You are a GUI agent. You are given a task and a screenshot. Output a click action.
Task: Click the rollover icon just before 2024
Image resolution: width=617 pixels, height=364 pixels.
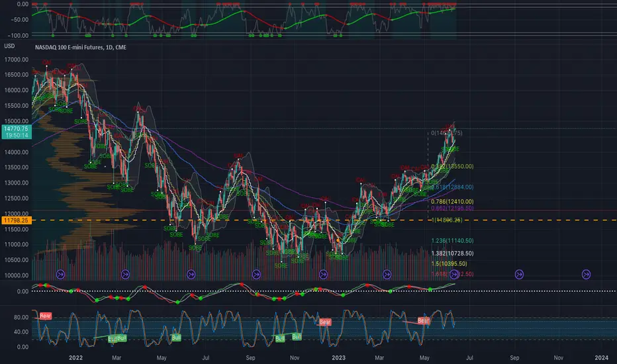(x=586, y=273)
